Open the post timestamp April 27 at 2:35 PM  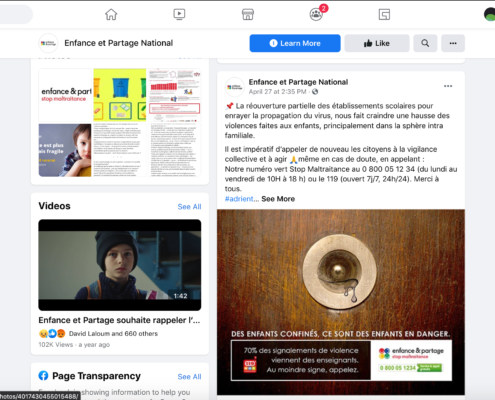tap(277, 92)
